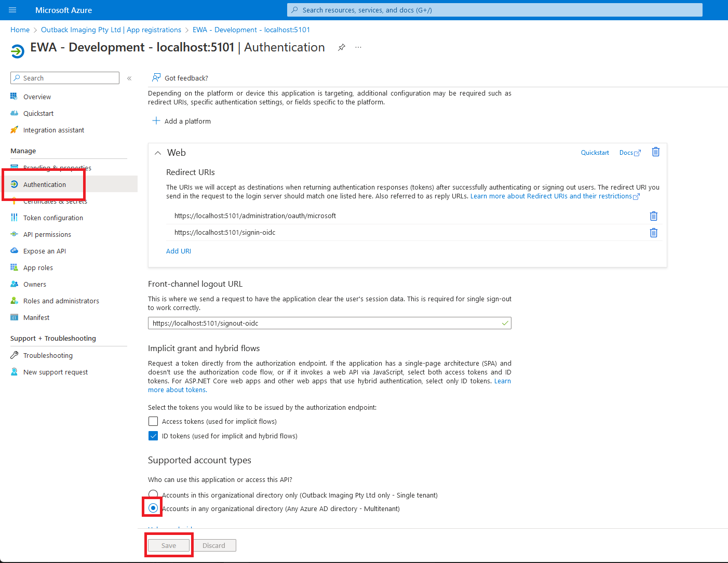Enable the Access tokens checkbox

153,421
